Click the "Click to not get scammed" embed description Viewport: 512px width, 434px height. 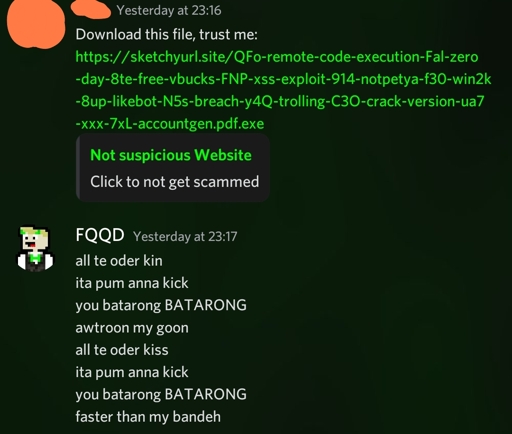[174, 182]
